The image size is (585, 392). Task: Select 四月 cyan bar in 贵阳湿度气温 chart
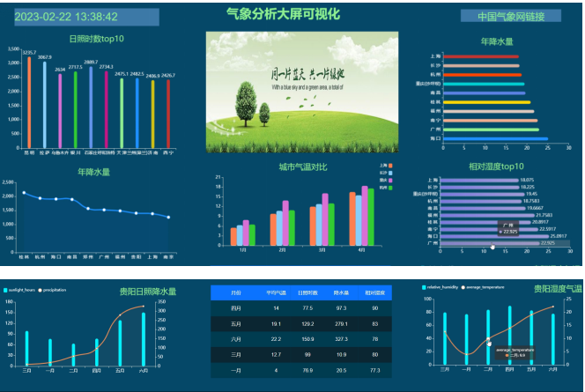coord(509,336)
